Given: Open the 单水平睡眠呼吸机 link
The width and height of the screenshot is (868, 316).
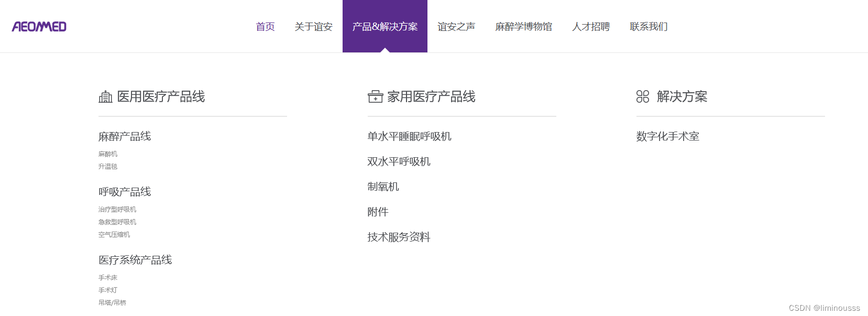Looking at the screenshot, I should [x=409, y=136].
